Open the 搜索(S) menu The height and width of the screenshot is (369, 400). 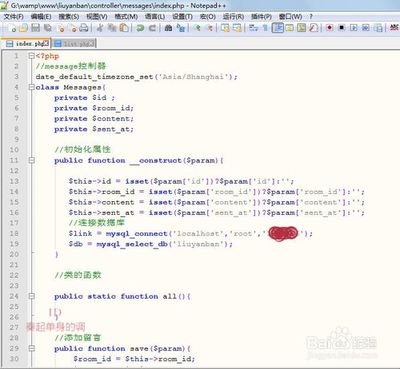[x=69, y=16]
